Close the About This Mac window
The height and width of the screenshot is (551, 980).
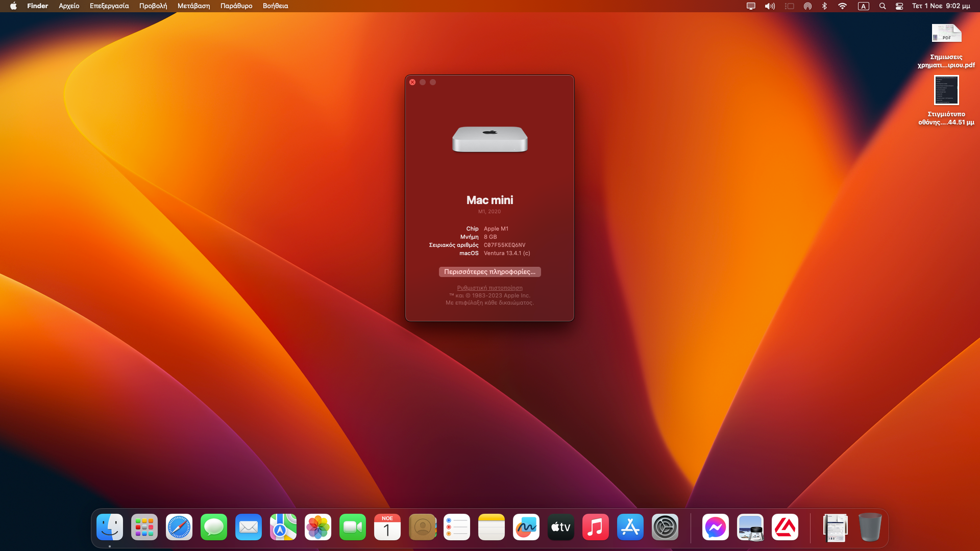pyautogui.click(x=412, y=82)
